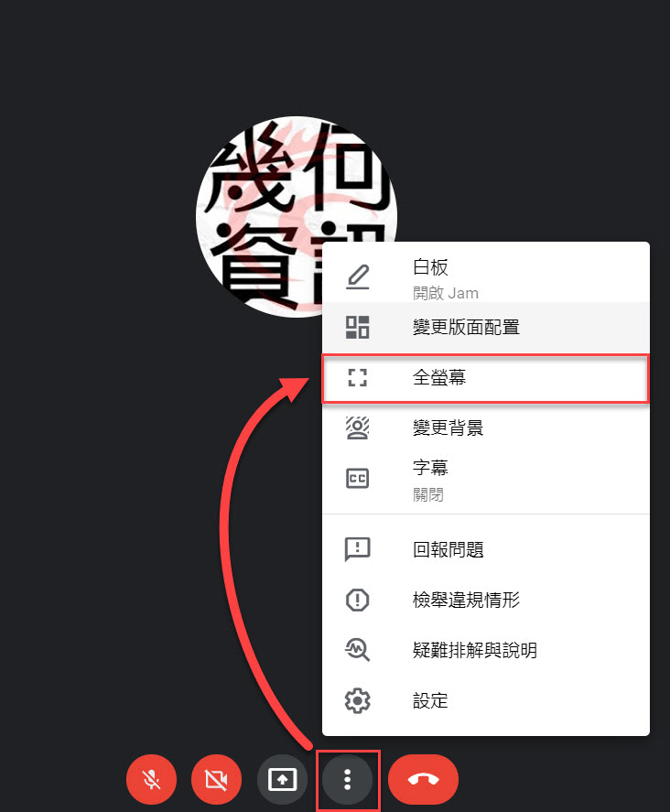Screen dimensions: 670x812
Task: Choose 全螢幕 from the menu
Action: click(486, 377)
